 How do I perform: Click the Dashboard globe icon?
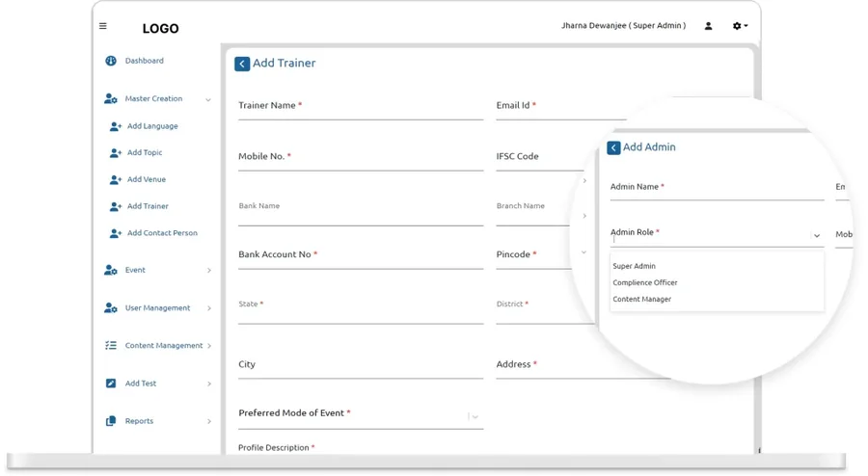click(111, 61)
